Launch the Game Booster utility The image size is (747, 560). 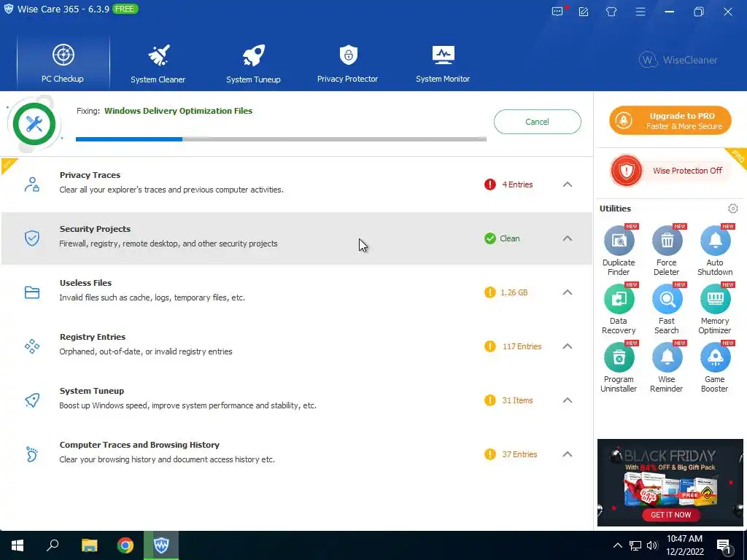(715, 367)
